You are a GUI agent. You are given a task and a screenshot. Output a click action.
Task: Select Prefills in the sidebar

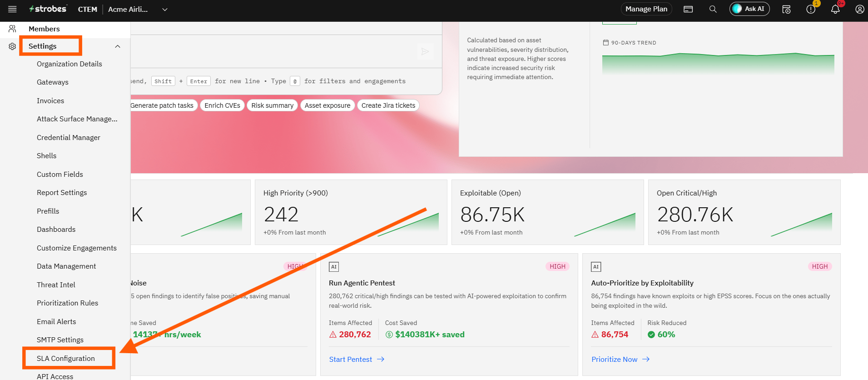(48, 211)
